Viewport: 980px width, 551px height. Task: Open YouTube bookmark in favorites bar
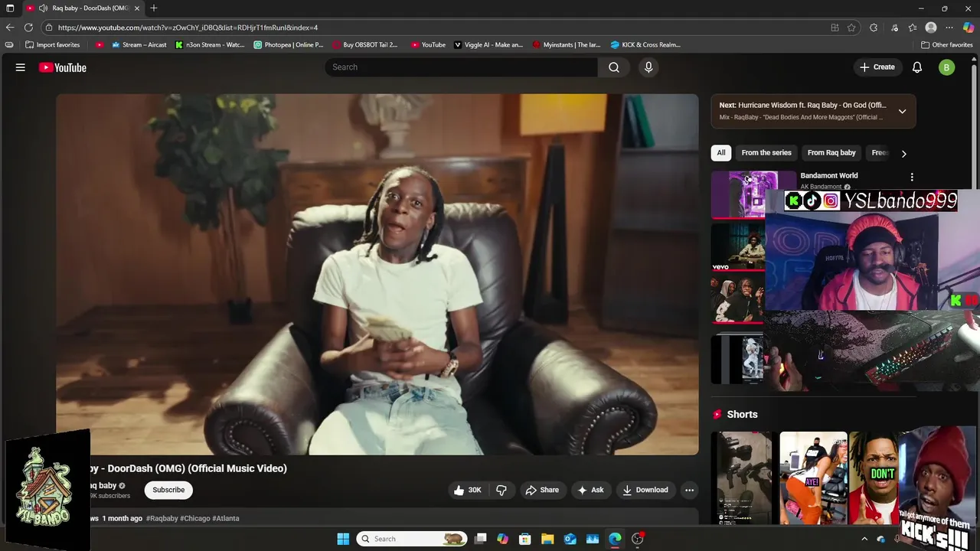coord(428,44)
